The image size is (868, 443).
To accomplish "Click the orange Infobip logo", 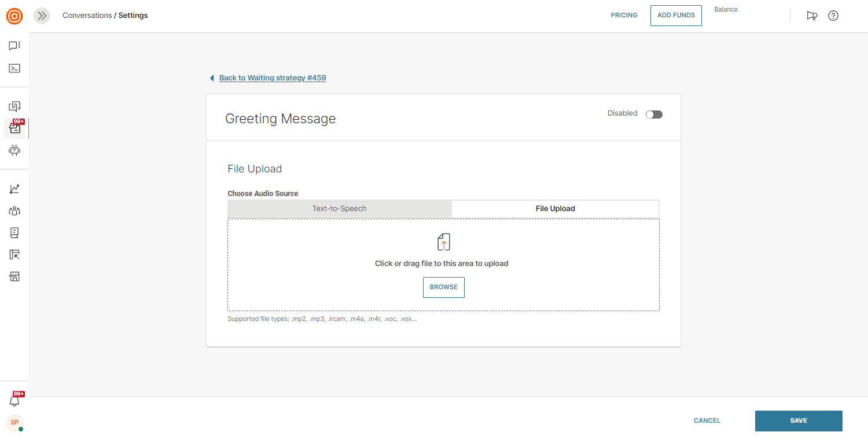I will [x=14, y=16].
